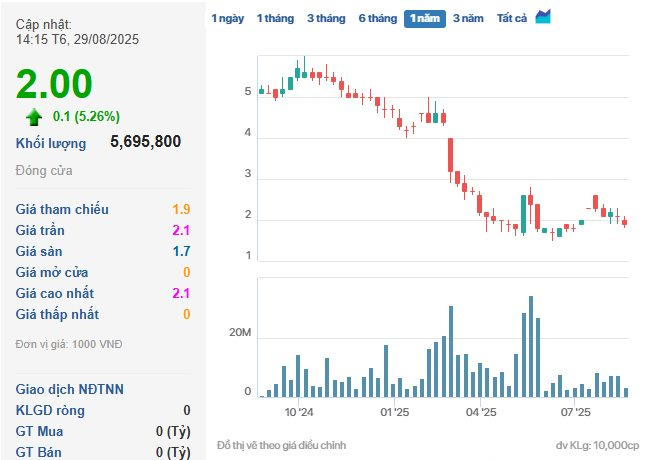Click the Giá trần value 2.1

181,231
